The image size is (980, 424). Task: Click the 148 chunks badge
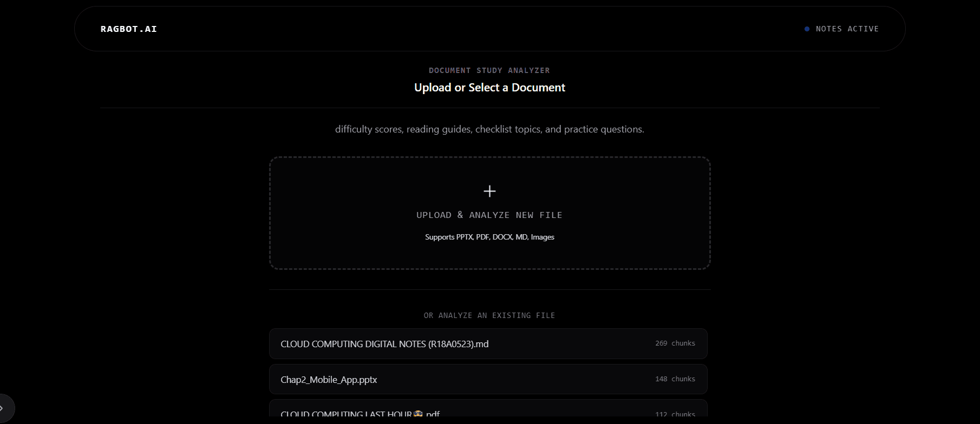(x=675, y=379)
